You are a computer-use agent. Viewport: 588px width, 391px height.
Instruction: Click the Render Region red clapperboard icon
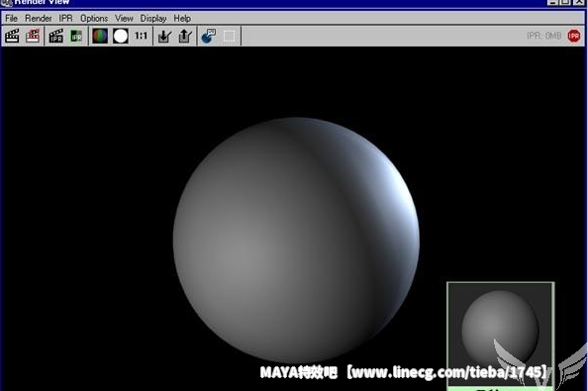(x=33, y=36)
